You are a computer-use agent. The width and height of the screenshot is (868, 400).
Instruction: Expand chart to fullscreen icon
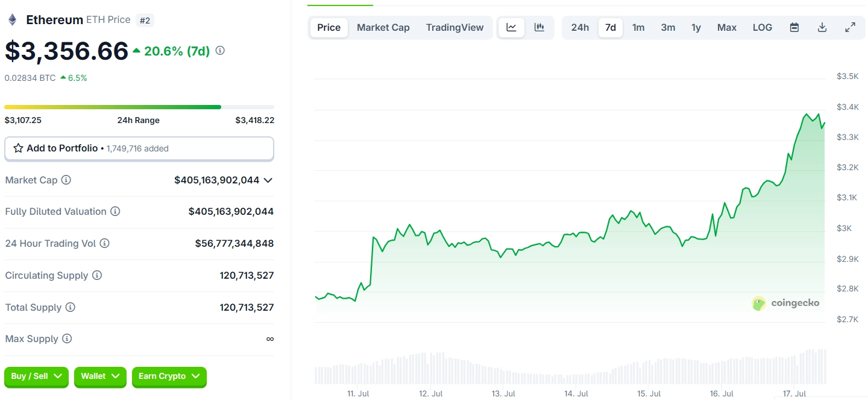(850, 27)
